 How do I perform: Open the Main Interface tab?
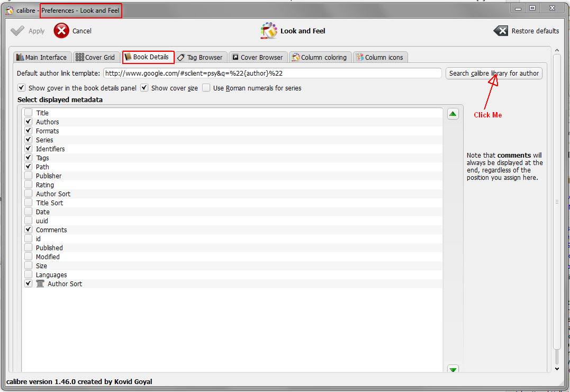point(42,58)
